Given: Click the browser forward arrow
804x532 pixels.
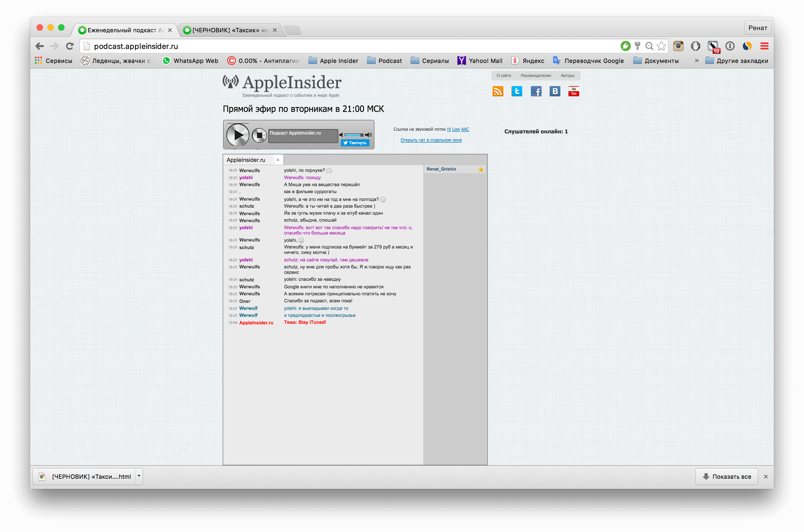Looking at the screenshot, I should coord(54,46).
